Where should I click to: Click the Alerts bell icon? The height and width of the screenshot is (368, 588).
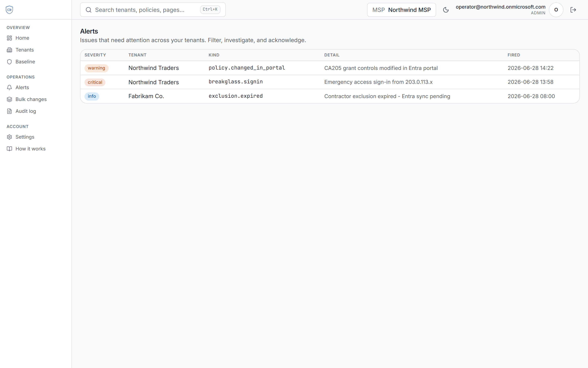pos(9,87)
